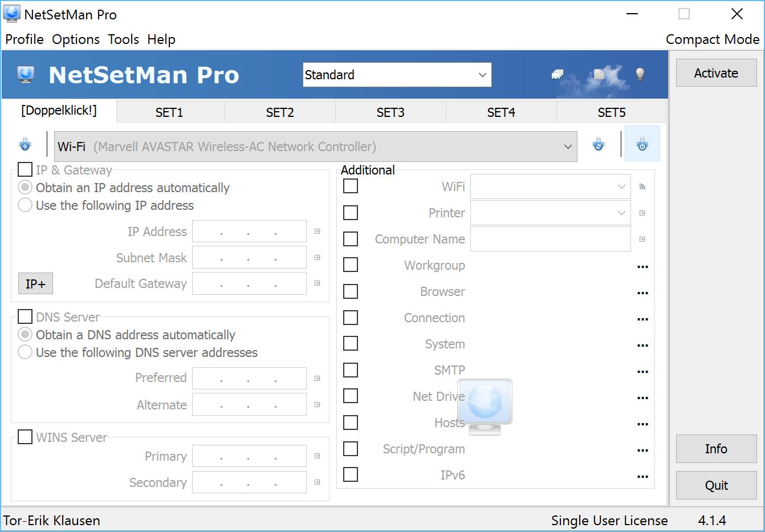Open SMTP settings via its ellipsis
Viewport: 765px width, 532px height.
pos(643,371)
